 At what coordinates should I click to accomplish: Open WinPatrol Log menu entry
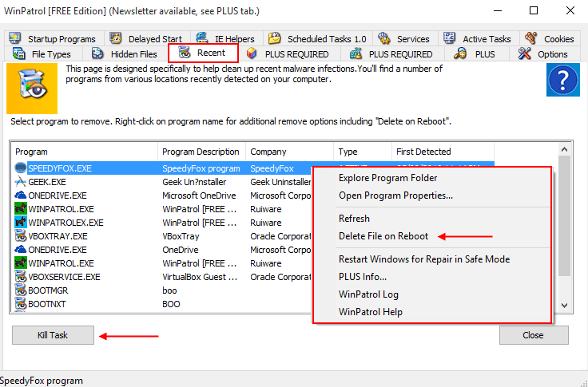click(368, 294)
